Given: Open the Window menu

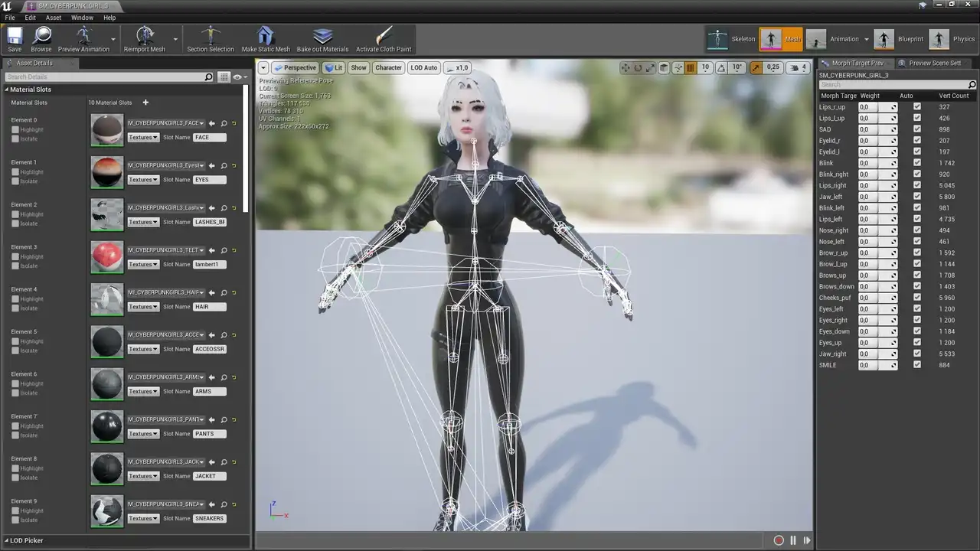Looking at the screenshot, I should tap(82, 18).
